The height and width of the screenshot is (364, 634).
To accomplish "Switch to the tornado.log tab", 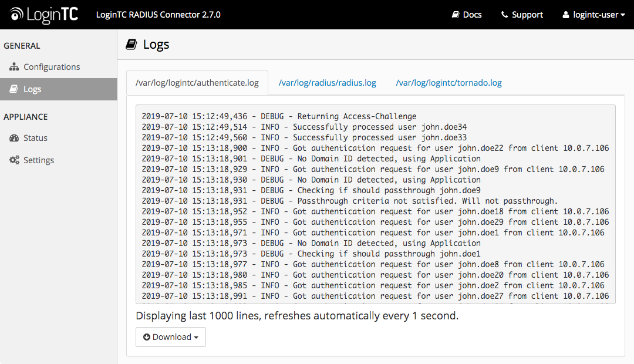I will tap(449, 83).
